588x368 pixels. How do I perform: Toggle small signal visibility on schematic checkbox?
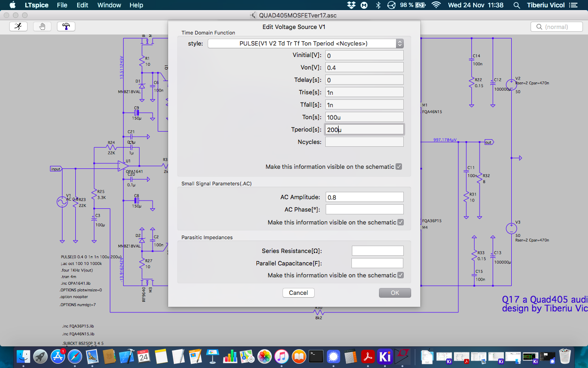click(x=401, y=222)
